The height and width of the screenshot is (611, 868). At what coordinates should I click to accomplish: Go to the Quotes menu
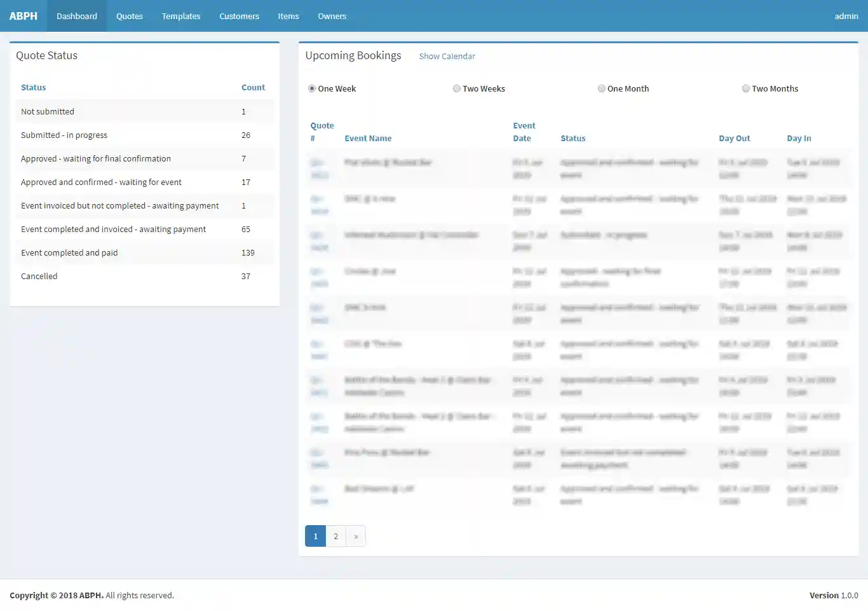[130, 16]
